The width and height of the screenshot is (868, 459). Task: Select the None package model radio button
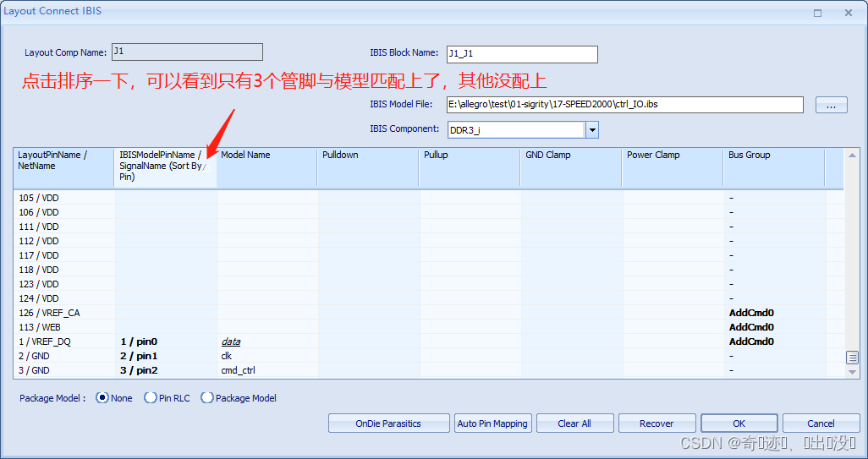(102, 397)
